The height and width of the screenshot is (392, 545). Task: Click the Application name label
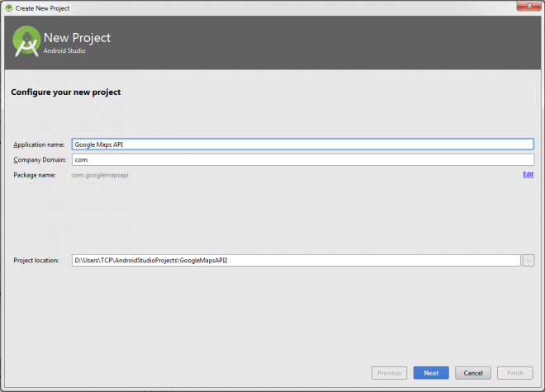(x=39, y=144)
